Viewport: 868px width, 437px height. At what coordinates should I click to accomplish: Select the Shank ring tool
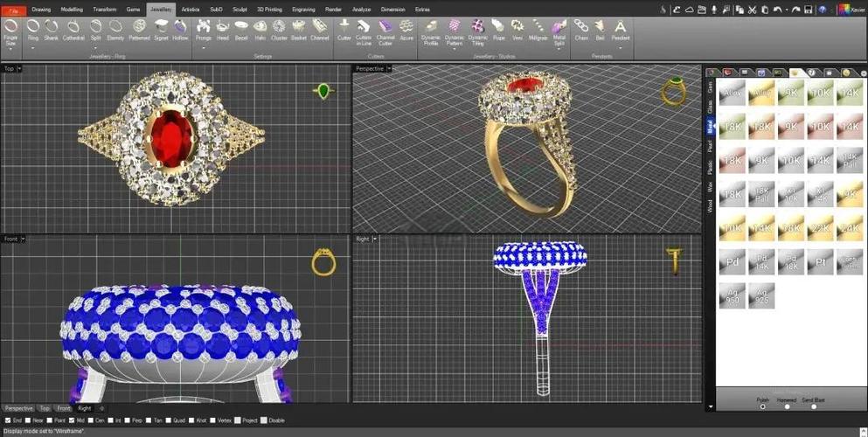pyautogui.click(x=51, y=30)
